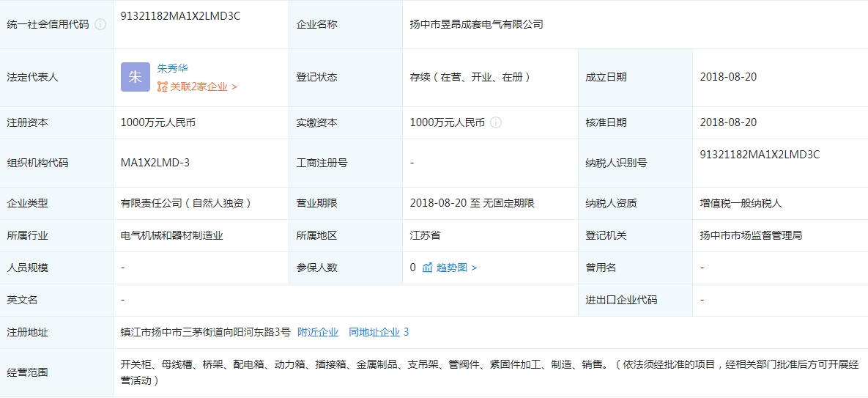Select the company name 扬中市昱昂成套电气有限公司

pyautogui.click(x=476, y=24)
